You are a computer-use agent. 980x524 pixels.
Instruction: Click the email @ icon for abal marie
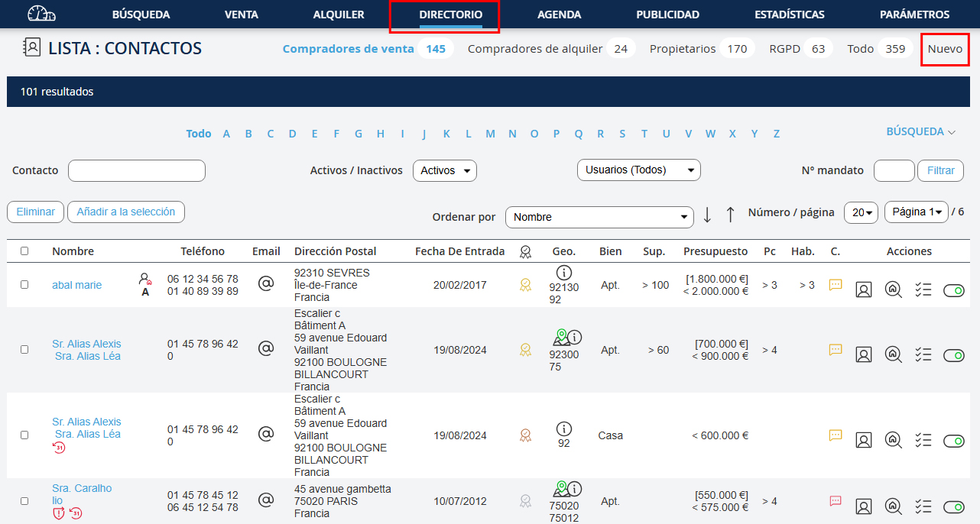click(x=265, y=284)
